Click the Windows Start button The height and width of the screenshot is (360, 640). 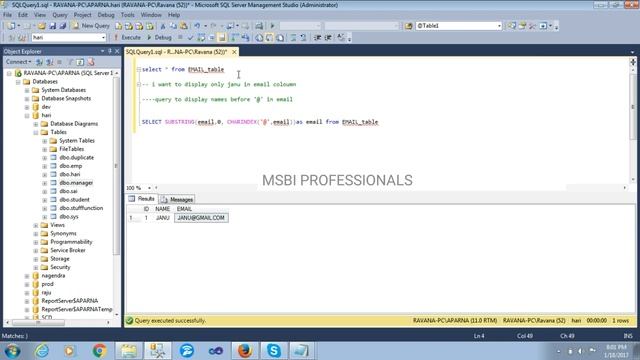[x=12, y=351]
